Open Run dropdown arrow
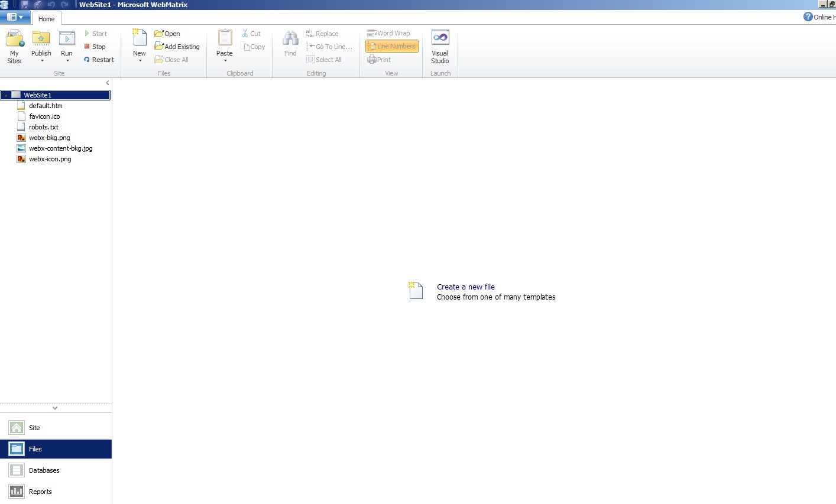The image size is (836, 504). (67, 61)
